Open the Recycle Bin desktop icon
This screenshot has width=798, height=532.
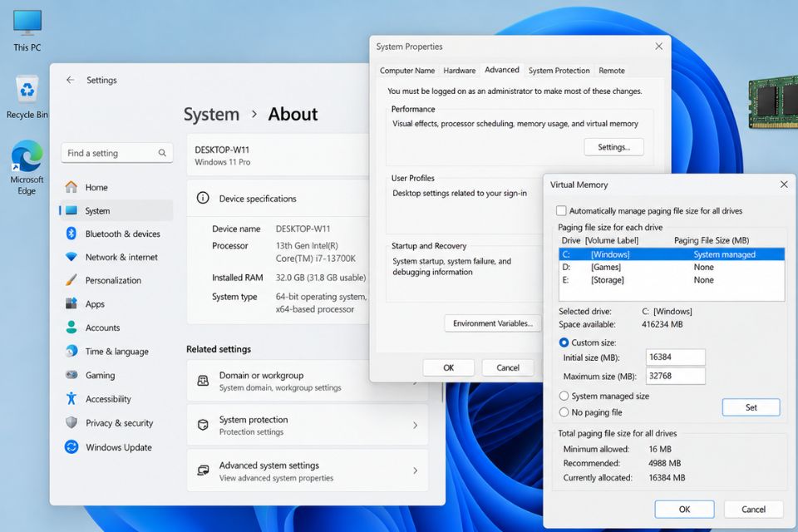tap(27, 96)
